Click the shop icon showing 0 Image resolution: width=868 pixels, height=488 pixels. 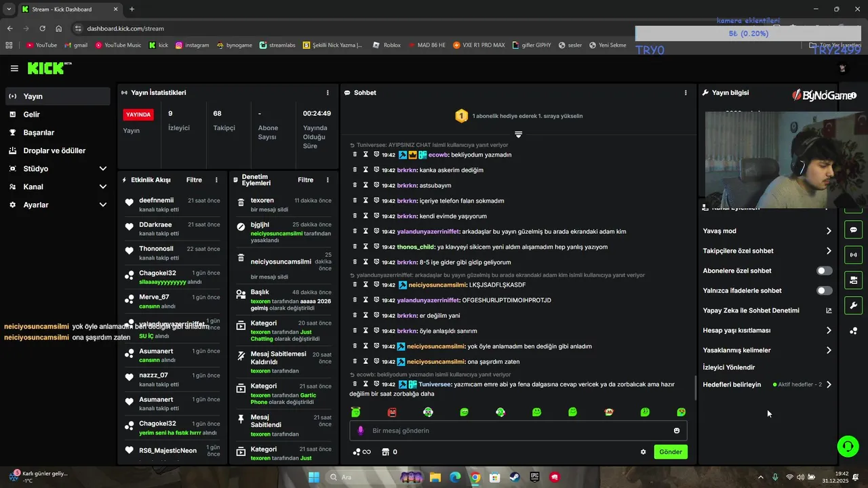pos(390,452)
